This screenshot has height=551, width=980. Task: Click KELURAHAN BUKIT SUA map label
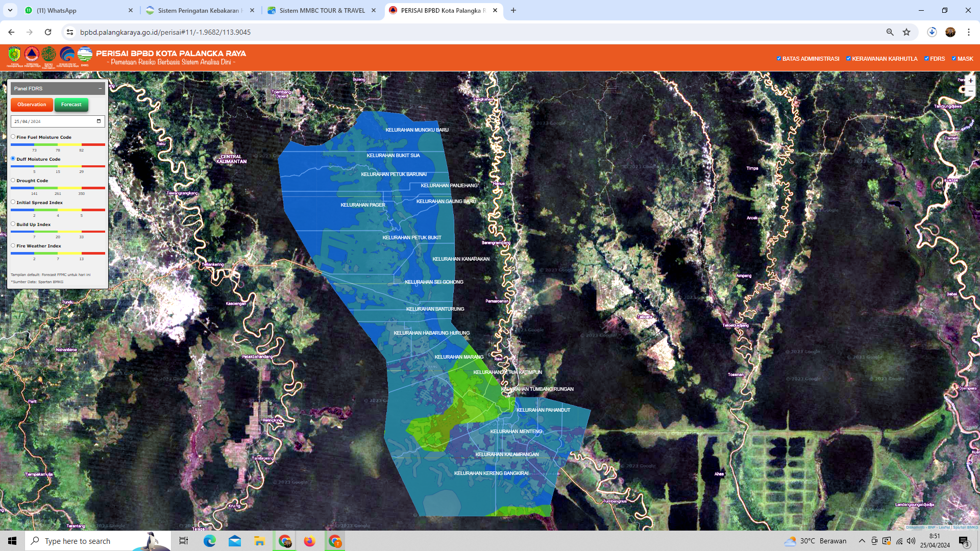coord(393,156)
